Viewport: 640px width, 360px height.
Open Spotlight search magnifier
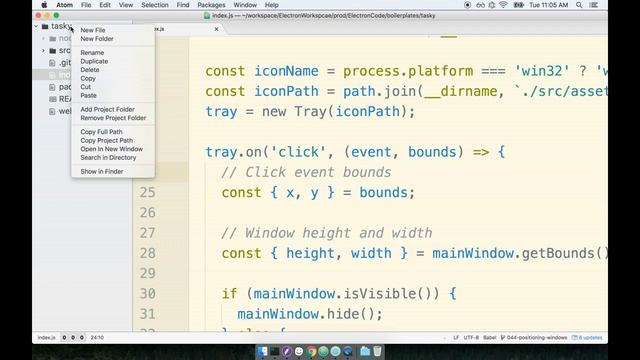pos(579,5)
